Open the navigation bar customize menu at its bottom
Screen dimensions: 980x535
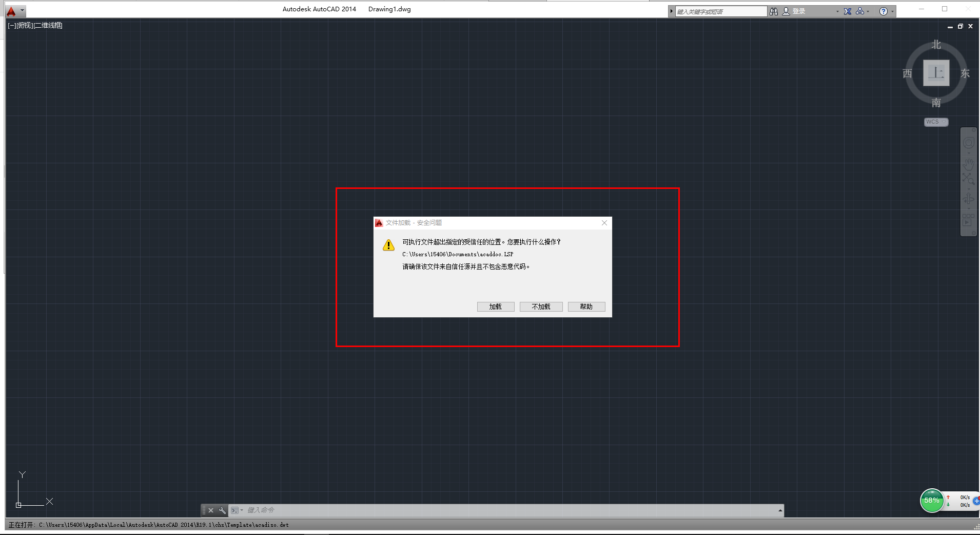coord(973,233)
